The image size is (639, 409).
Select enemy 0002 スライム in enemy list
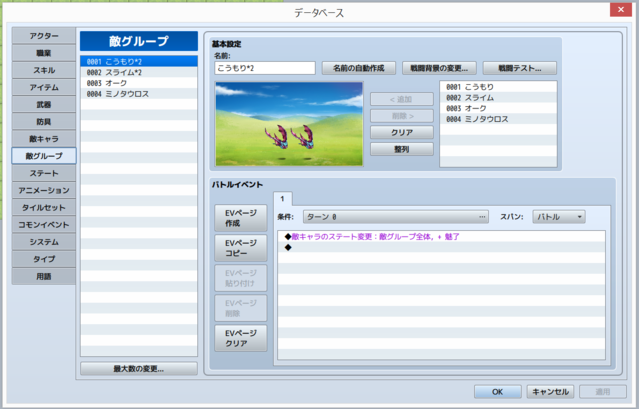tap(498, 98)
